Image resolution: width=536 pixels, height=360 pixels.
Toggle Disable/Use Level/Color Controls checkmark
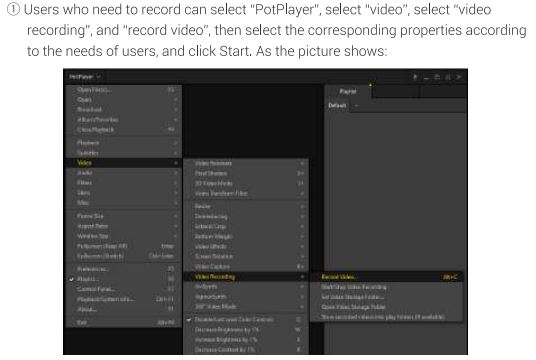point(246,319)
